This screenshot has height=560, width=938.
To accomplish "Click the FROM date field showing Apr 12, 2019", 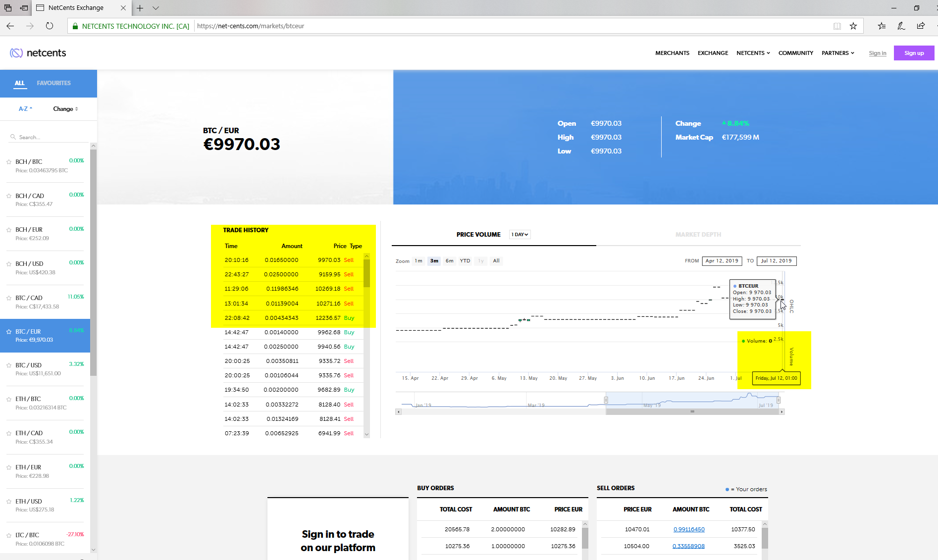I will [722, 261].
